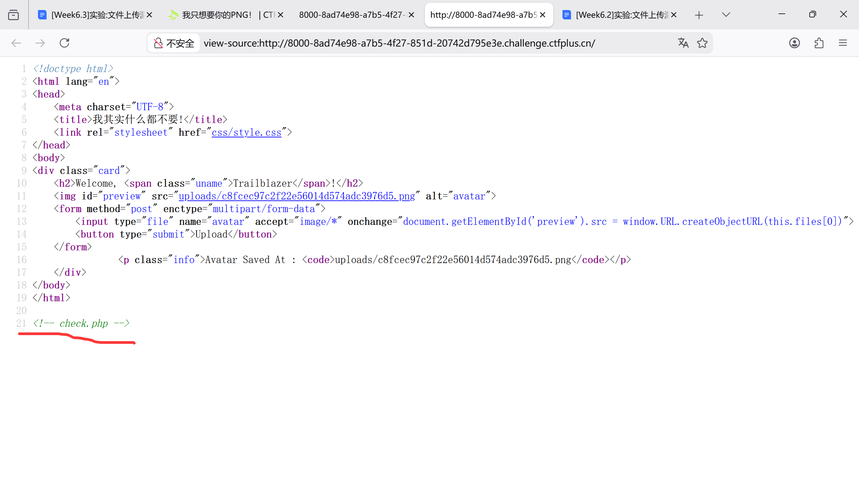The height and width of the screenshot is (504, 859).
Task: Open the extensions puzzle icon
Action: 819,43
